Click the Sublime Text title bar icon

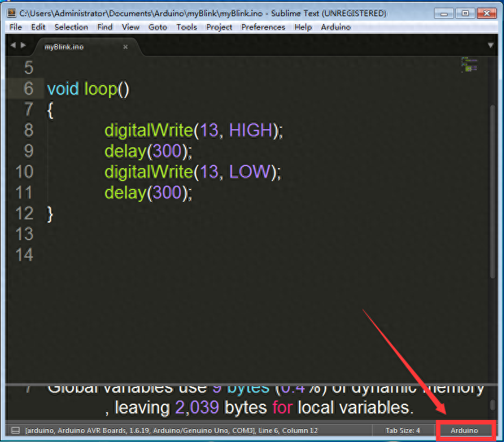12,12
